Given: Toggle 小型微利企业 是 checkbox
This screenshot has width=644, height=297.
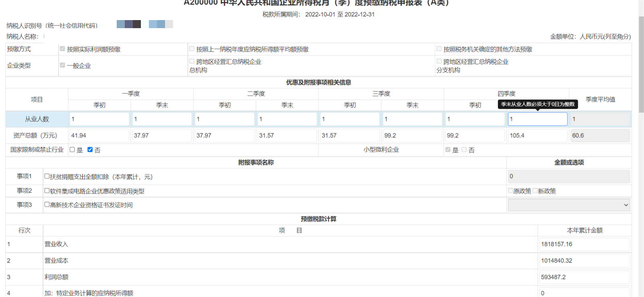Looking at the screenshot, I should point(448,150).
